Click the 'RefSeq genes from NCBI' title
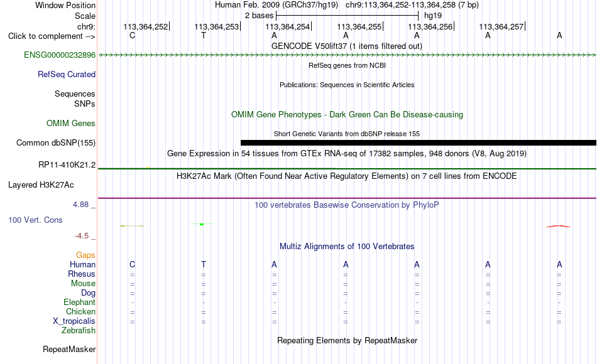This screenshot has height=364, width=597. point(347,65)
